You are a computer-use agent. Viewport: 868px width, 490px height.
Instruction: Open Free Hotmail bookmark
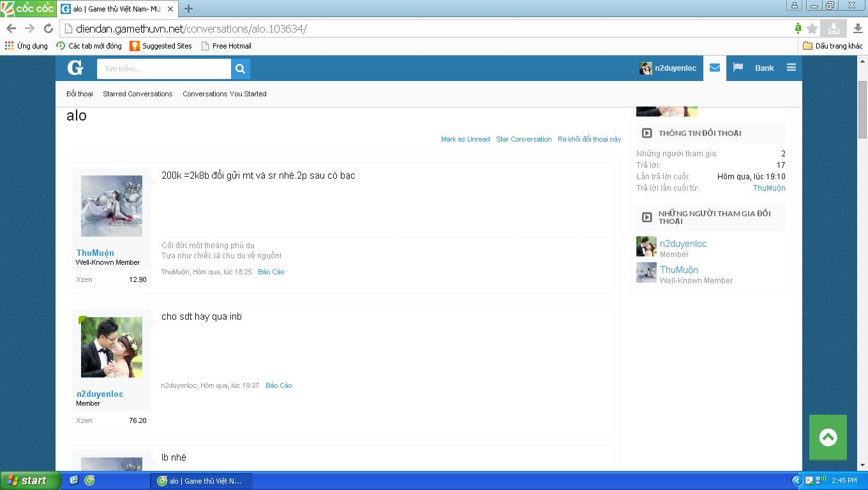(x=226, y=46)
